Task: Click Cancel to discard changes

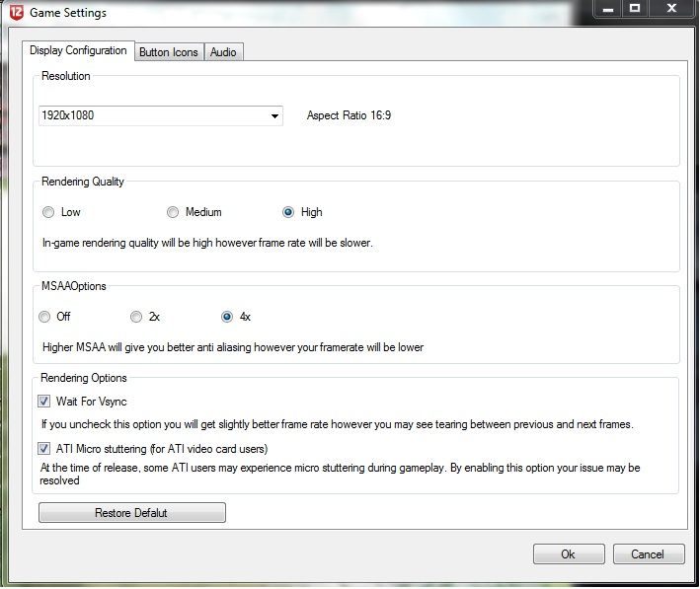Action: (x=648, y=553)
